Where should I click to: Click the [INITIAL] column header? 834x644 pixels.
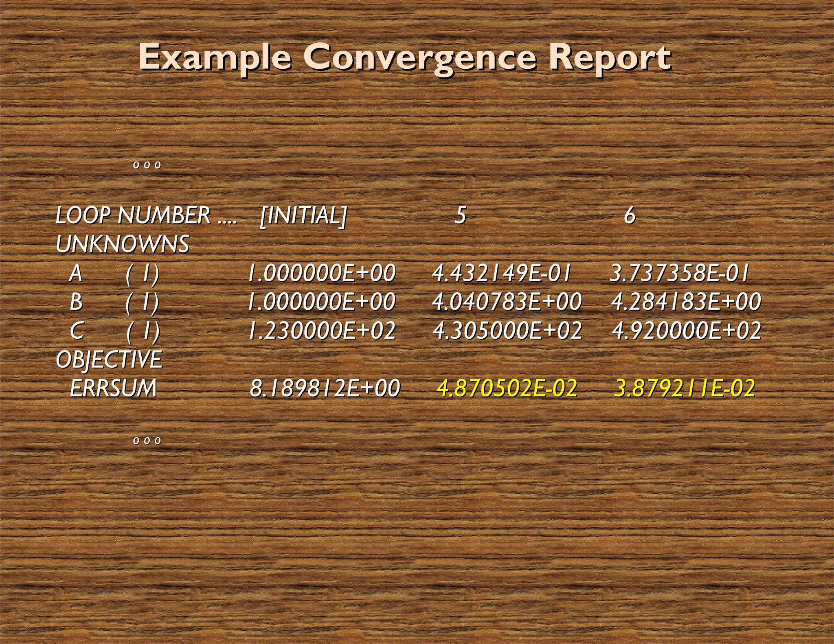[x=303, y=215]
